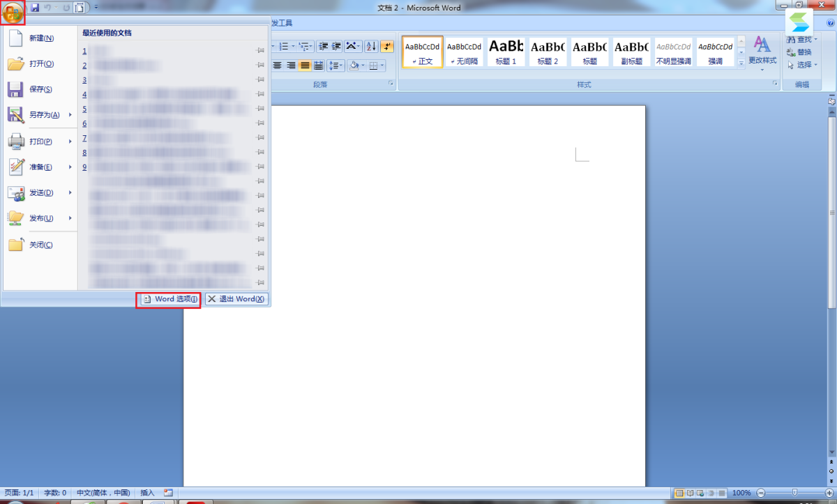Open Customize Quick Access Toolbar dropdown

pyautogui.click(x=96, y=8)
